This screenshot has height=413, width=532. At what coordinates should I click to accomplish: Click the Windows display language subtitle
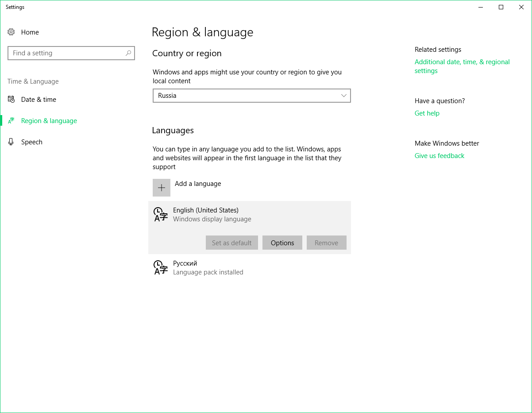click(212, 219)
